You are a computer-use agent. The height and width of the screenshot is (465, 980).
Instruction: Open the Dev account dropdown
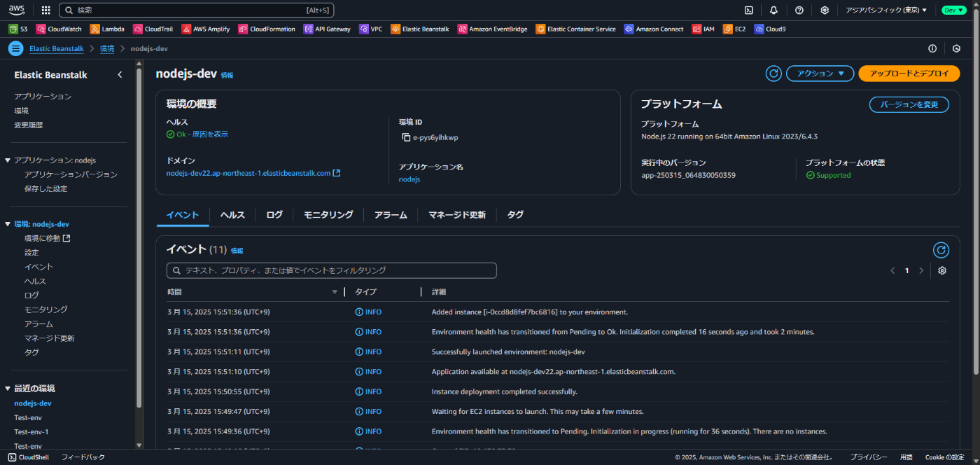click(953, 11)
